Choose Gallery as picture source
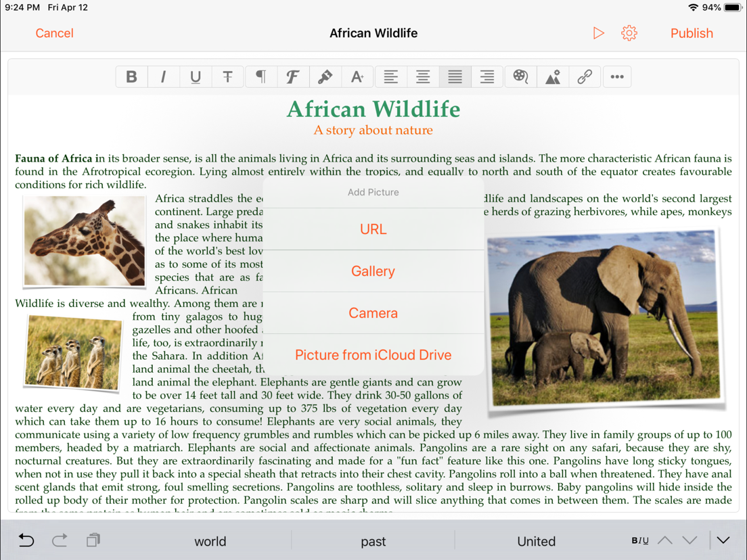Viewport: 747px width, 560px height. [x=373, y=271]
